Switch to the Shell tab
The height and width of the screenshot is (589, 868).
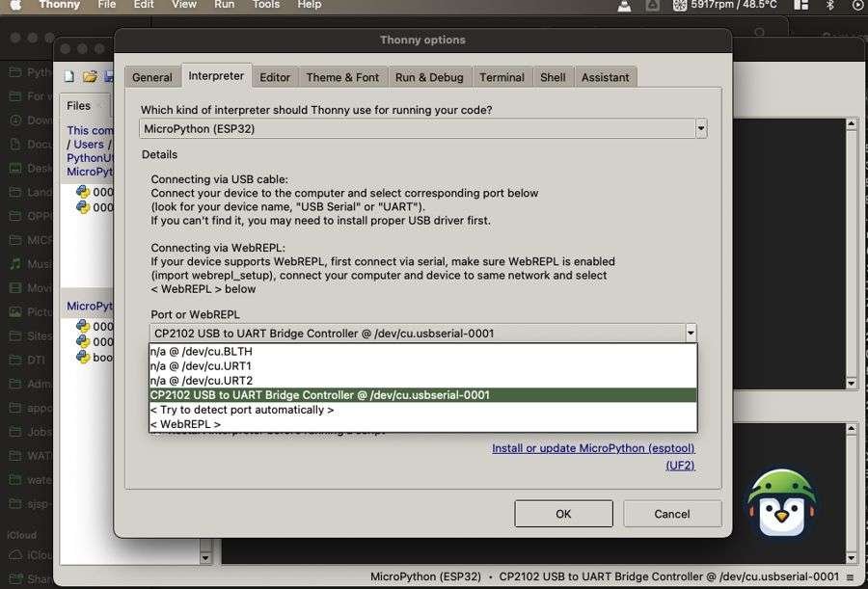553,77
